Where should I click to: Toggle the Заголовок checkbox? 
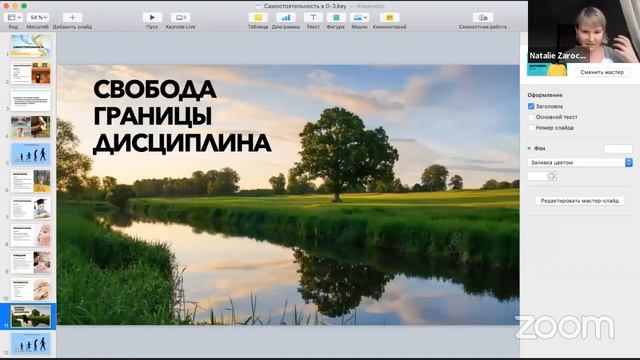[531, 106]
